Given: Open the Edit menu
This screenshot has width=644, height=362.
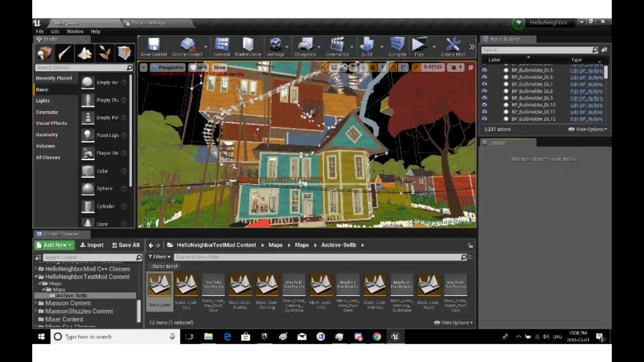Looking at the screenshot, I should 55,31.
